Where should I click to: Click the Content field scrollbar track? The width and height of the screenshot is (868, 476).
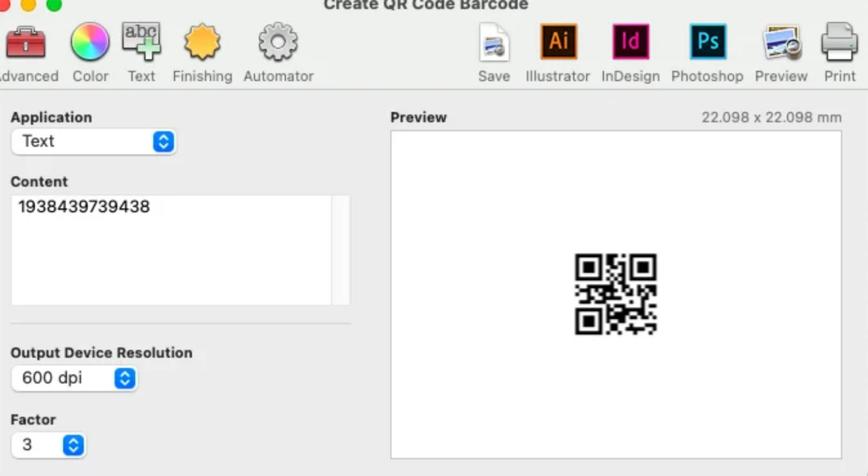tap(341, 249)
